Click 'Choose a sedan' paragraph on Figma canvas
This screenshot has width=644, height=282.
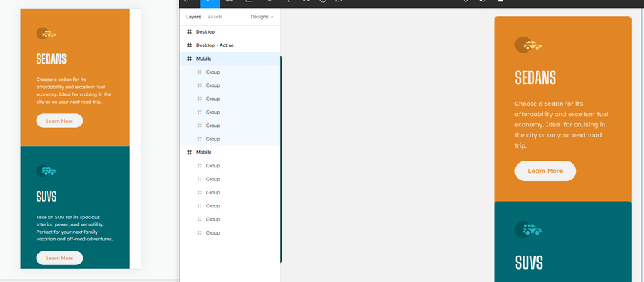tap(561, 125)
